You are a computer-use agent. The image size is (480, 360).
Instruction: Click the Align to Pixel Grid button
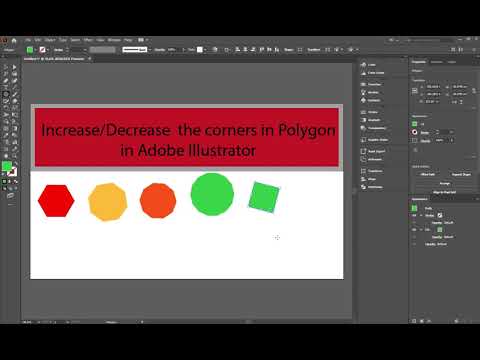click(x=445, y=192)
